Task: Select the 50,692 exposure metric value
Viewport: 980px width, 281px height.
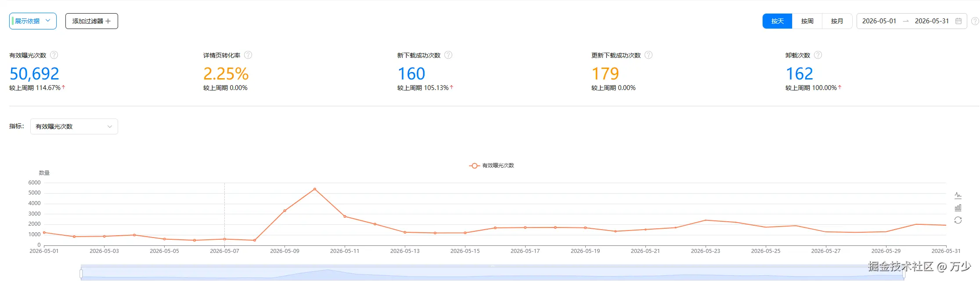Action: point(34,74)
